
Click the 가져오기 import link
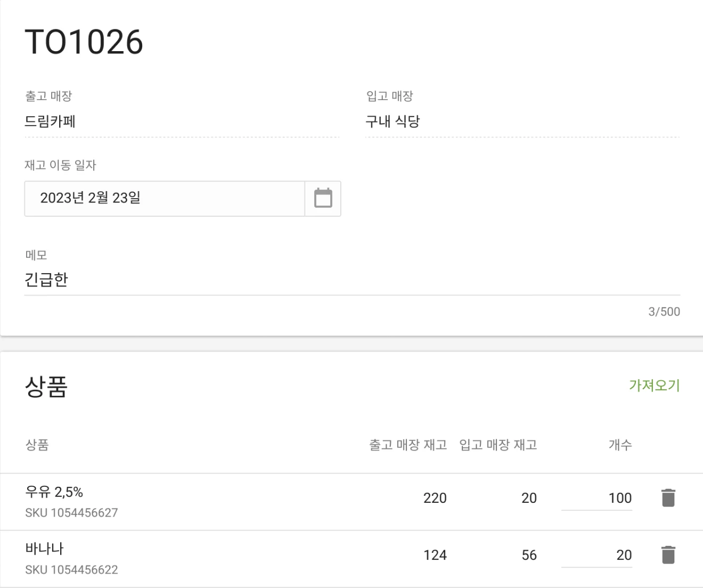pyautogui.click(x=654, y=385)
